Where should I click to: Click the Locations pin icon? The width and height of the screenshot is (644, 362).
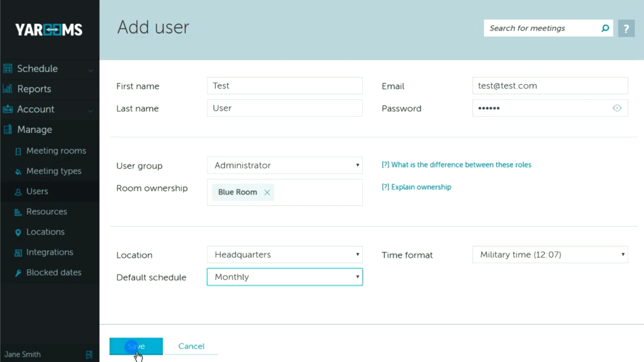[x=18, y=232]
